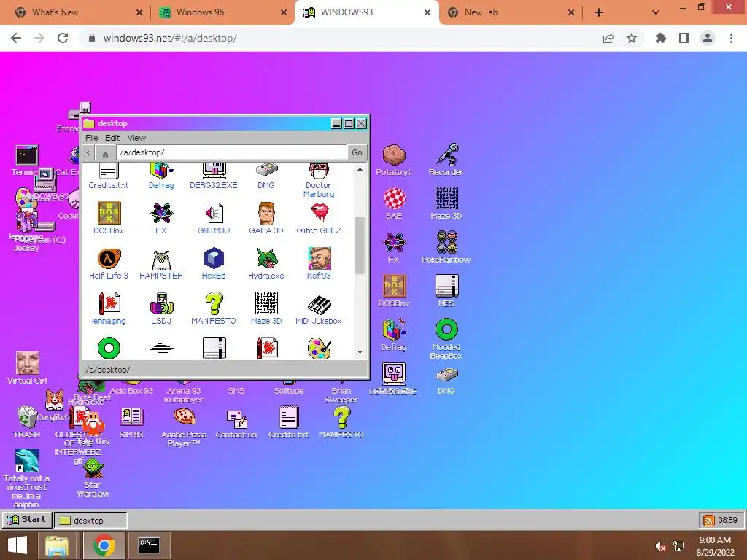Click the folder window scroll up arrow

(360, 169)
